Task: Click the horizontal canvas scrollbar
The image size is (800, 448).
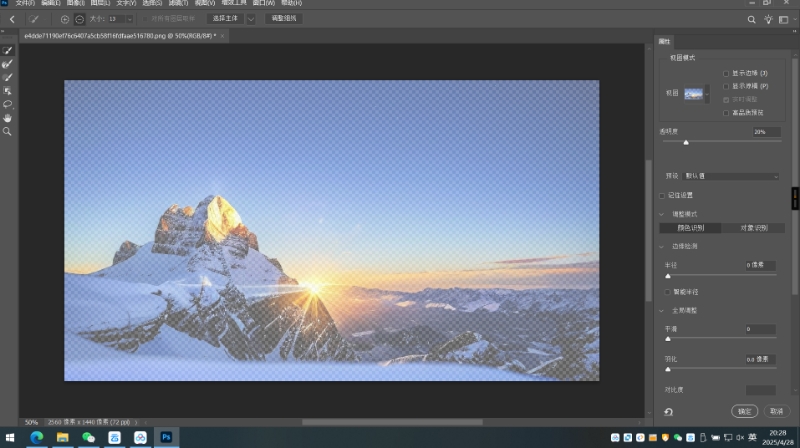Action: [392, 422]
